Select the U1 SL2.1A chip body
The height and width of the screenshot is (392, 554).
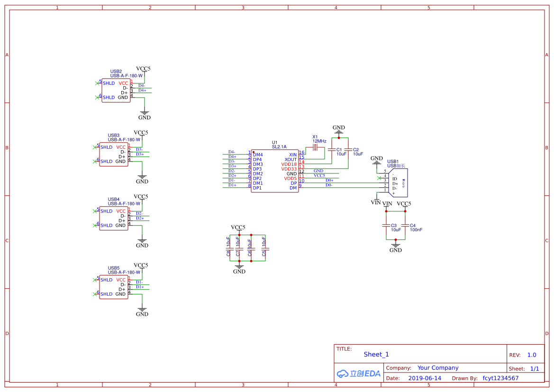274,171
